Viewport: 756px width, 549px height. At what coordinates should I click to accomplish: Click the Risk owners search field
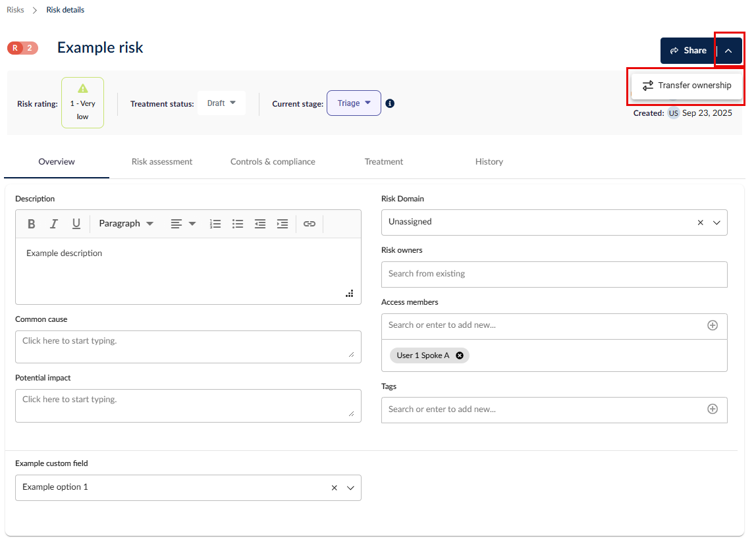pyautogui.click(x=554, y=274)
